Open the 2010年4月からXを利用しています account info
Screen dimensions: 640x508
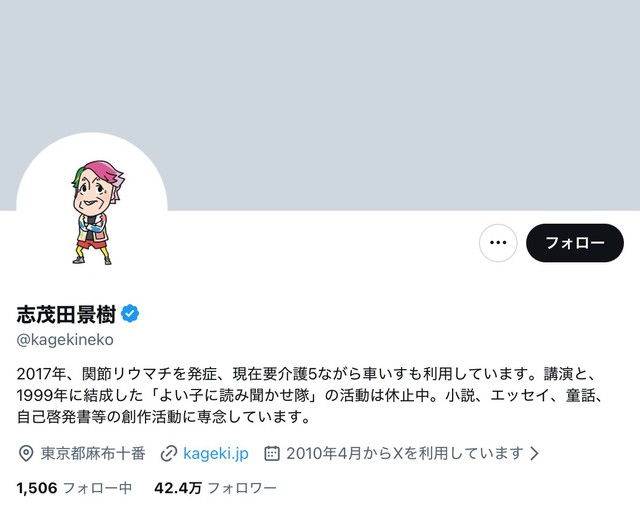pos(404,453)
